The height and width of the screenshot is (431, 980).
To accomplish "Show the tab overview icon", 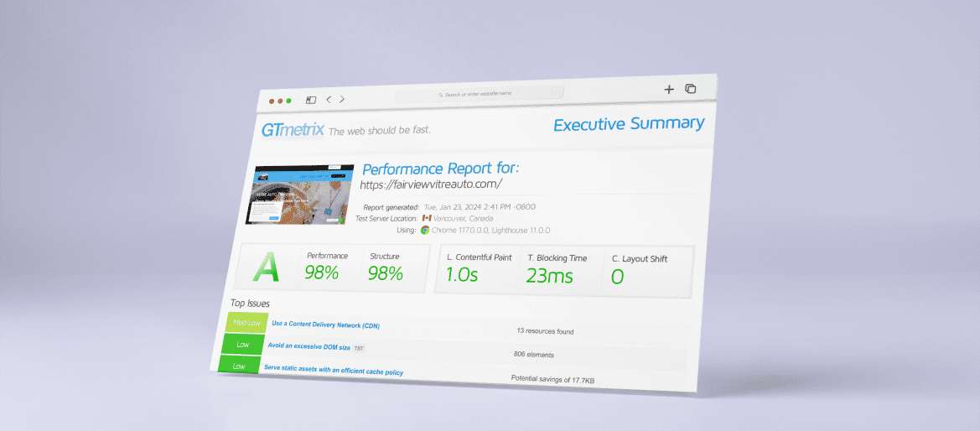I will 691,89.
